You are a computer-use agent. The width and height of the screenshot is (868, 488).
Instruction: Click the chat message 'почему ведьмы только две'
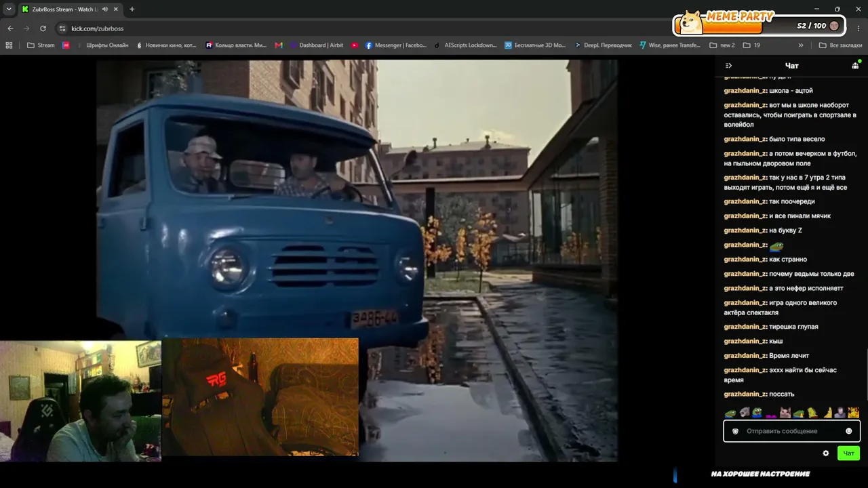[812, 274]
